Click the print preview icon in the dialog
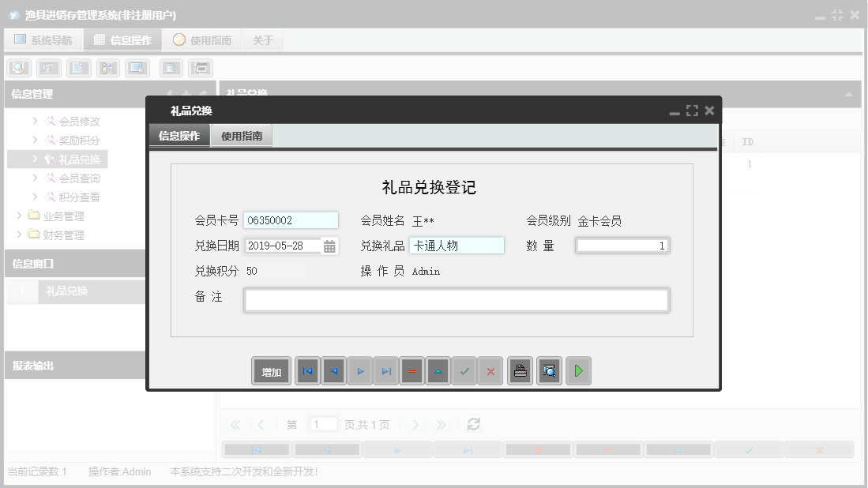The image size is (868, 488). [549, 370]
